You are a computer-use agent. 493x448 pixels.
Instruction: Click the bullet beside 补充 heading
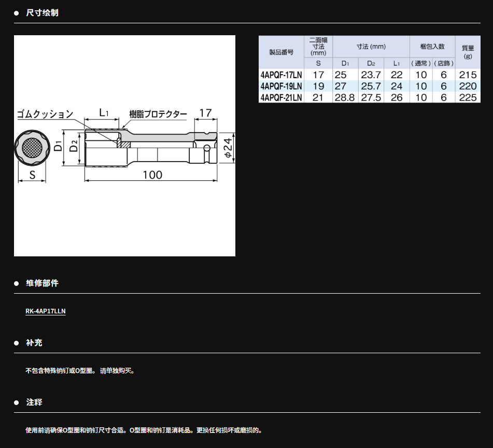point(16,343)
